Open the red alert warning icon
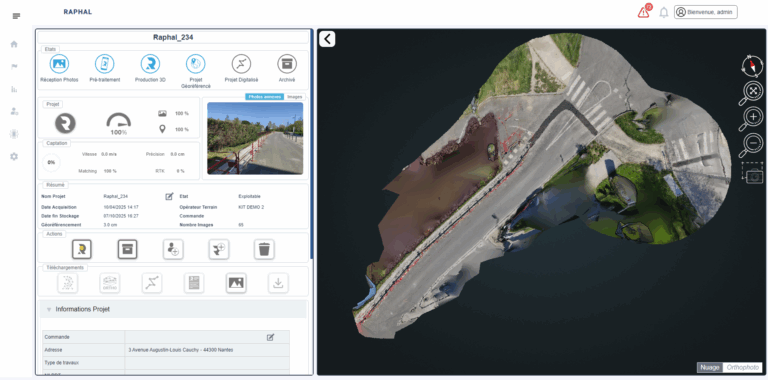This screenshot has height=380, width=768. click(644, 12)
